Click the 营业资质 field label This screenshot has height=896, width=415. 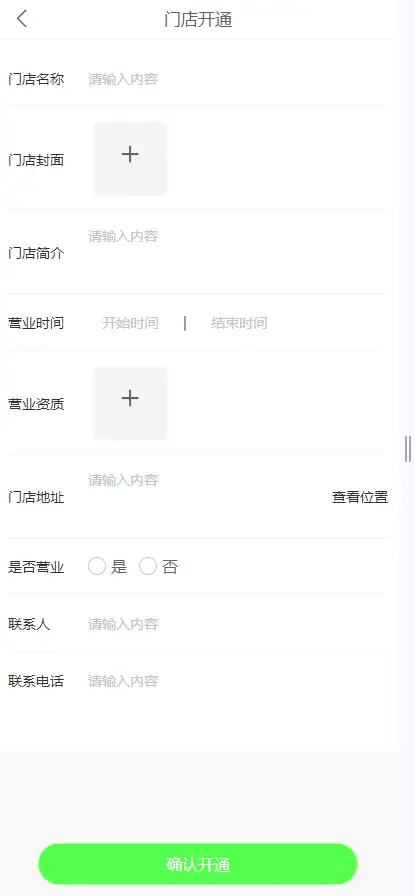(36, 404)
